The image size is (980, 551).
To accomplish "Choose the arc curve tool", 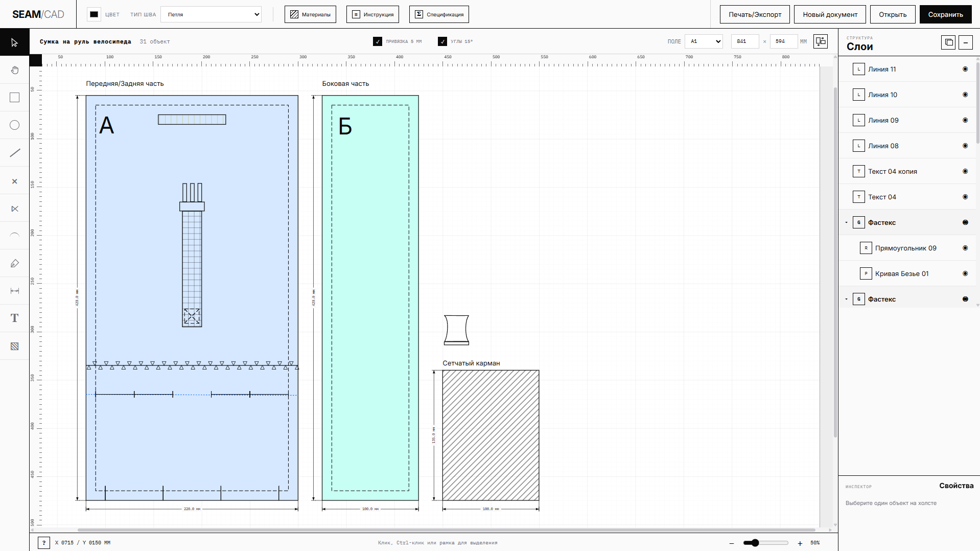I will (x=14, y=236).
